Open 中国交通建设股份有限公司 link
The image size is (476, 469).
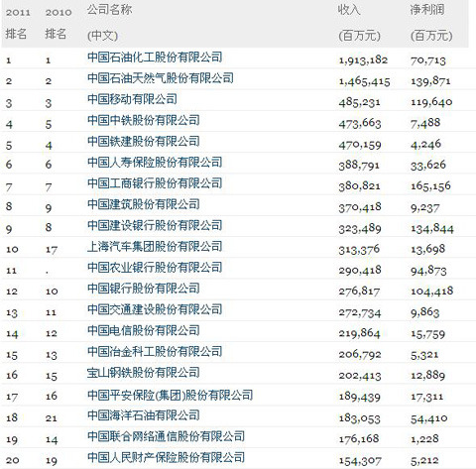coord(155,309)
